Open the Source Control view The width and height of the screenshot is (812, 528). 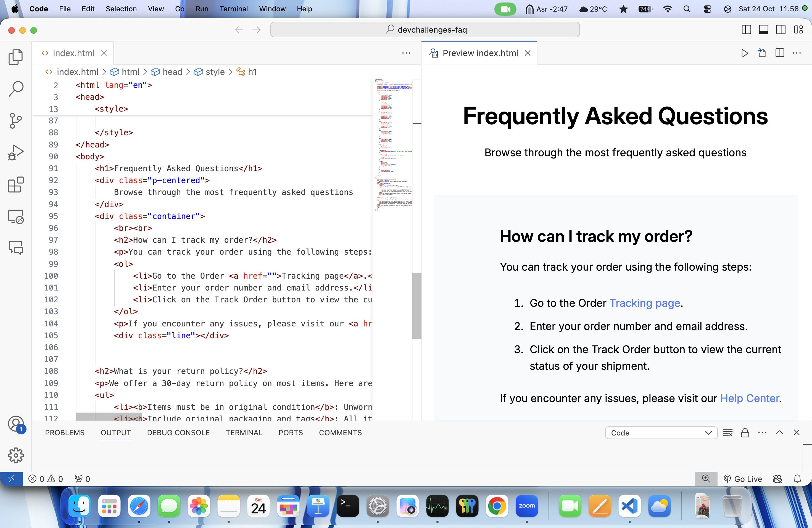click(16, 121)
